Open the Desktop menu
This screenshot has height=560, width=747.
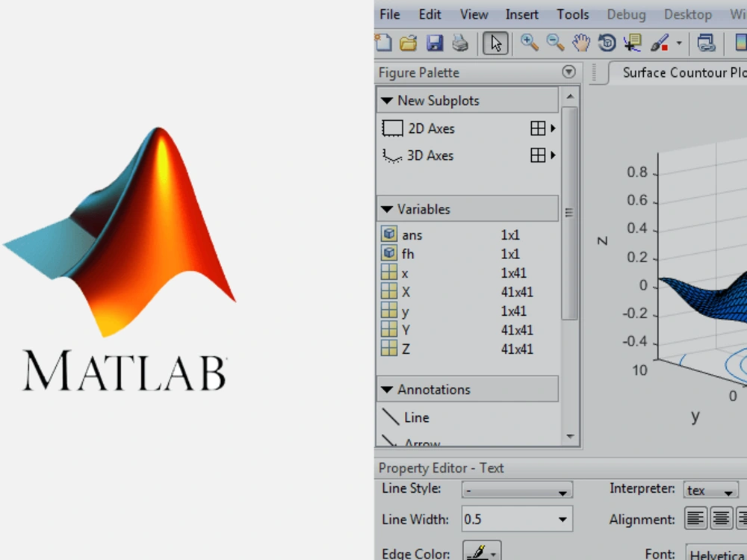click(x=688, y=14)
